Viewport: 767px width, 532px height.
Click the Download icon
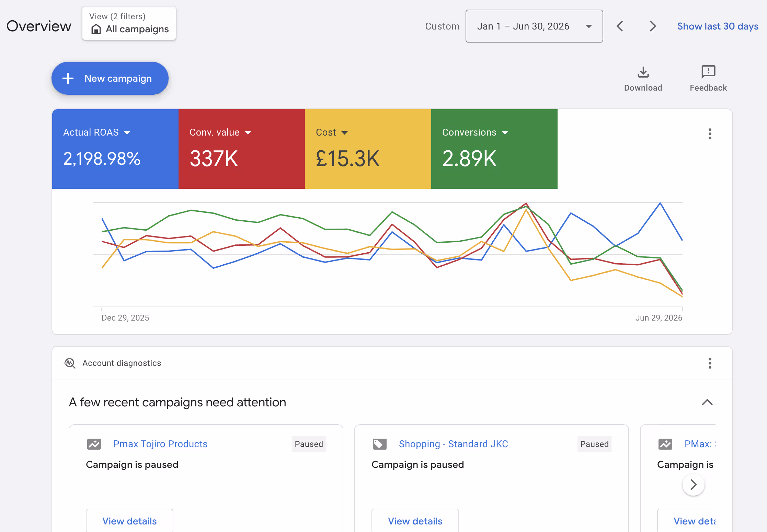643,72
